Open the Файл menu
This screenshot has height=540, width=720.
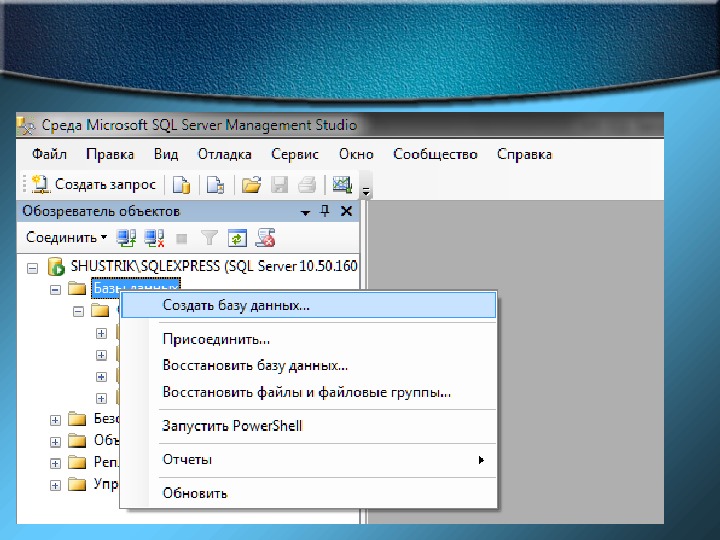49,154
